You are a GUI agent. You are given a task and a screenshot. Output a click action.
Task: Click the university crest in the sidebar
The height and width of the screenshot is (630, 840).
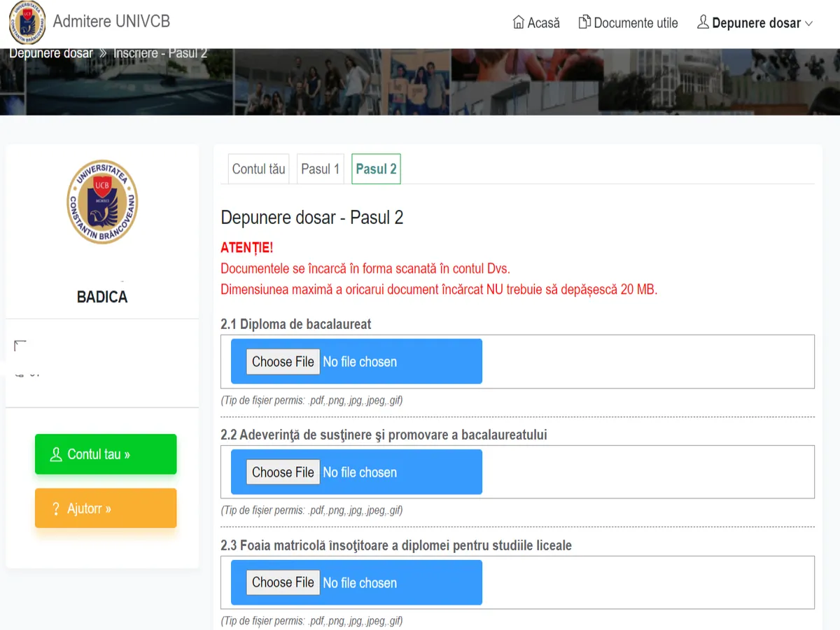[x=102, y=202]
